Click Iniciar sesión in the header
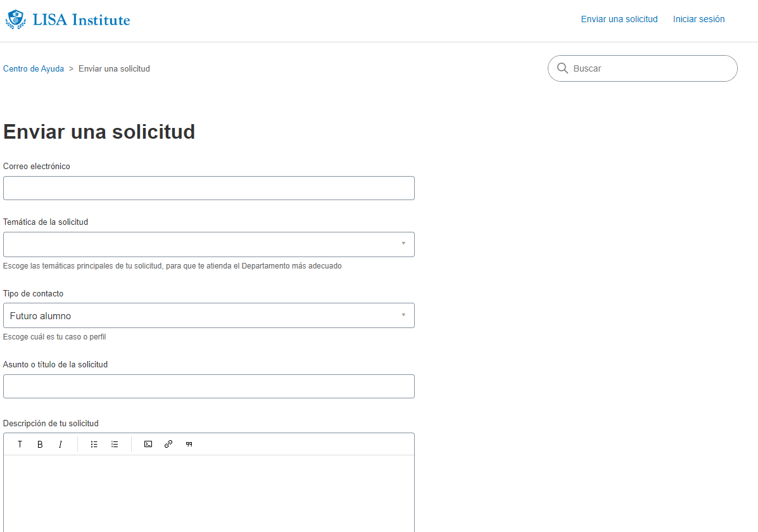Viewport: 758px width, 532px height. point(698,19)
